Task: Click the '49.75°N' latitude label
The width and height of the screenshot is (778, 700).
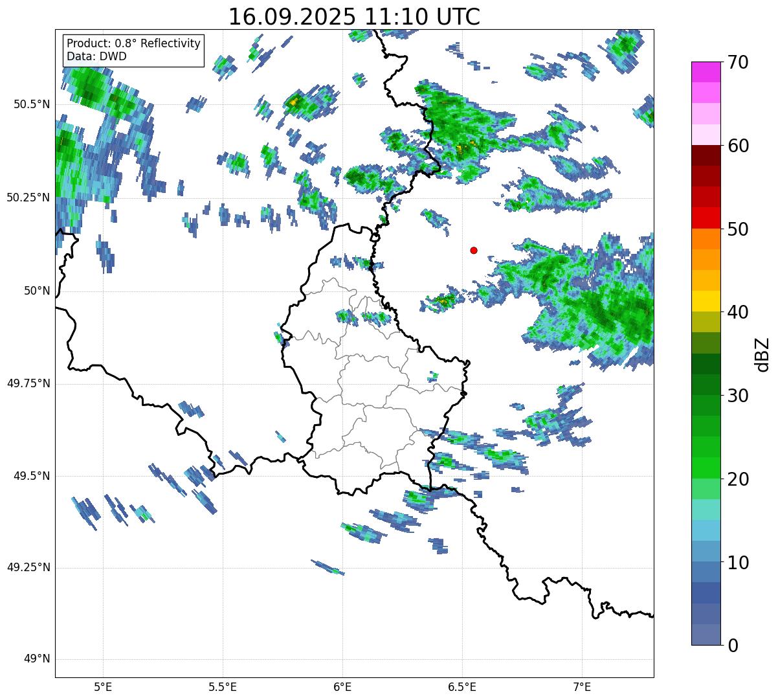Action: point(28,383)
